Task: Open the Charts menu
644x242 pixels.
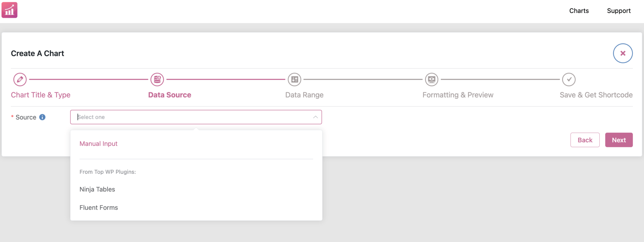Action: coord(579,10)
